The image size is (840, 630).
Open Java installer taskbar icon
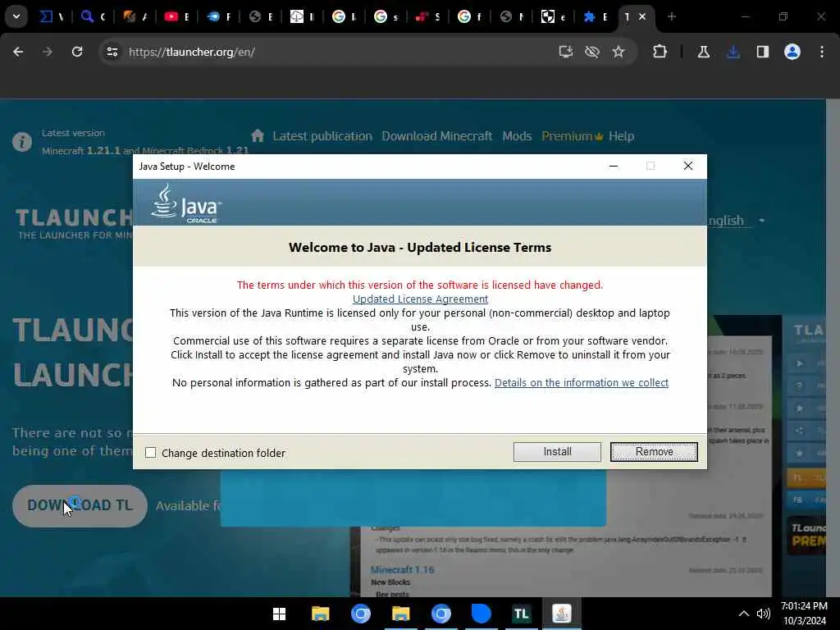561,614
